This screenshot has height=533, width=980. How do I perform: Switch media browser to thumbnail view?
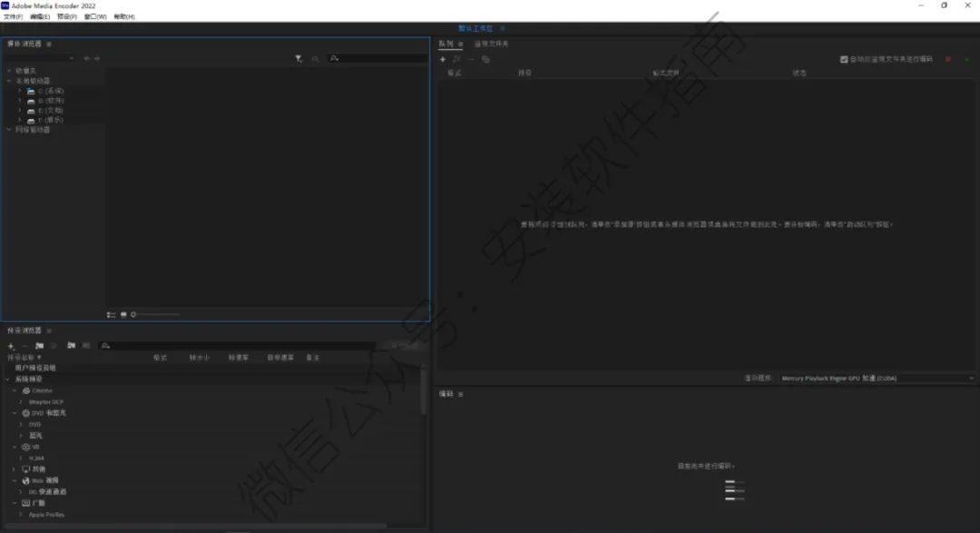[x=123, y=315]
